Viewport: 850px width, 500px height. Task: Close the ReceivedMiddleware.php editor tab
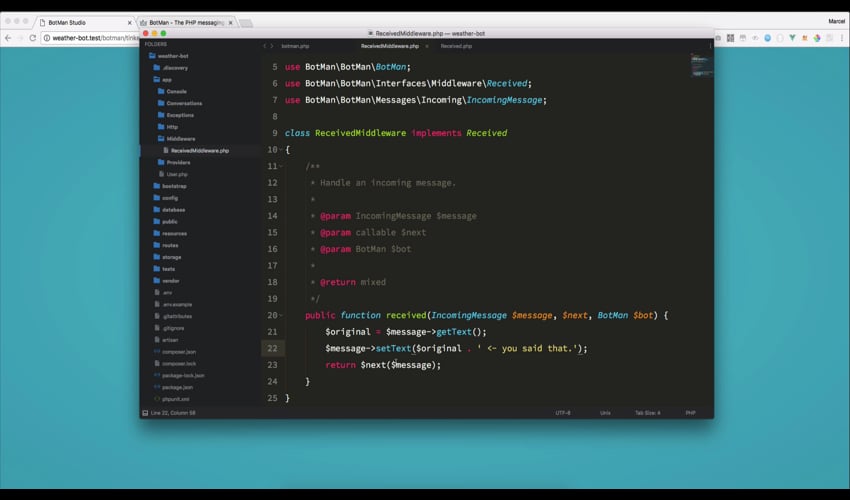click(x=427, y=46)
